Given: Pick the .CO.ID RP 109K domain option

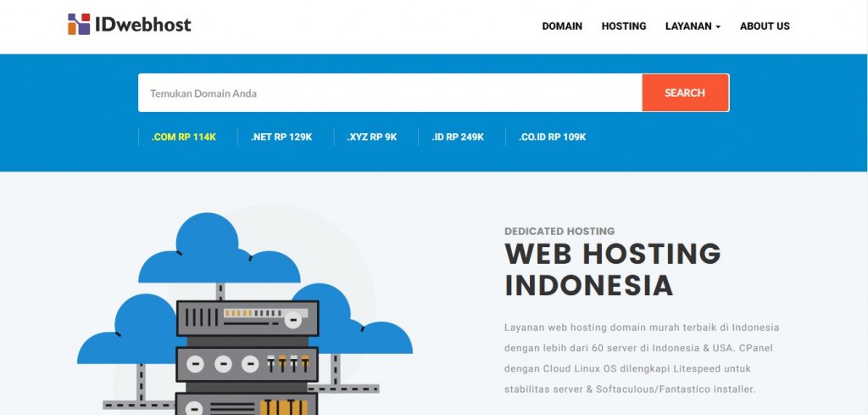Looking at the screenshot, I should (552, 137).
